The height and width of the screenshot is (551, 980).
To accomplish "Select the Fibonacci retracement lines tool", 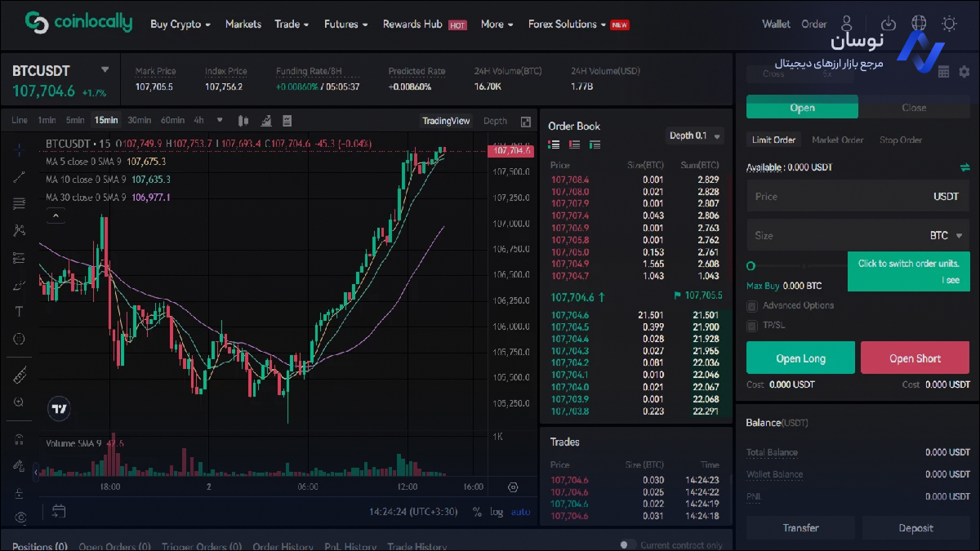I will pos(20,203).
